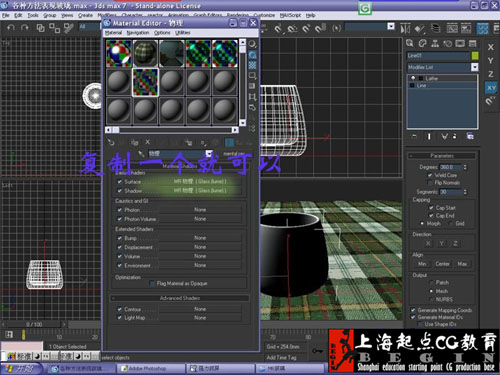Toggle the checkered Background icon
500x375 pixels.
coord(253,65)
